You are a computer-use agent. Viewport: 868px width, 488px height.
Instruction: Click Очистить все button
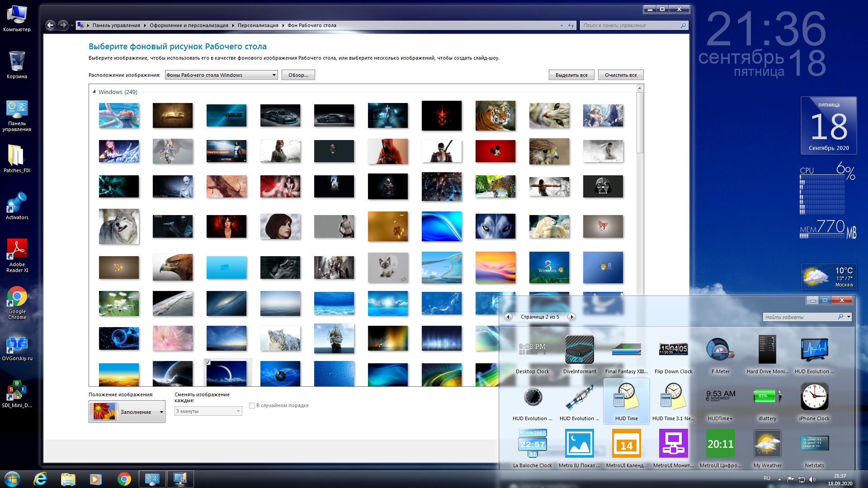pyautogui.click(x=620, y=75)
